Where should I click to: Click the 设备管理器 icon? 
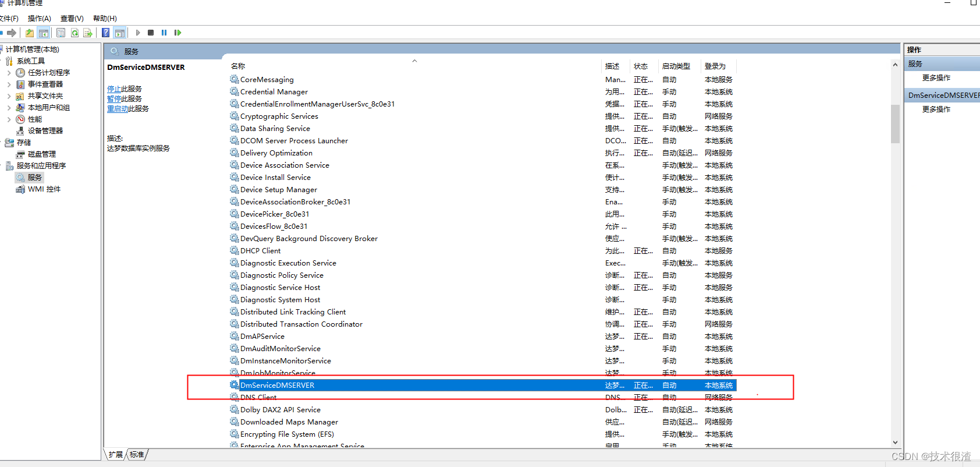click(x=20, y=131)
